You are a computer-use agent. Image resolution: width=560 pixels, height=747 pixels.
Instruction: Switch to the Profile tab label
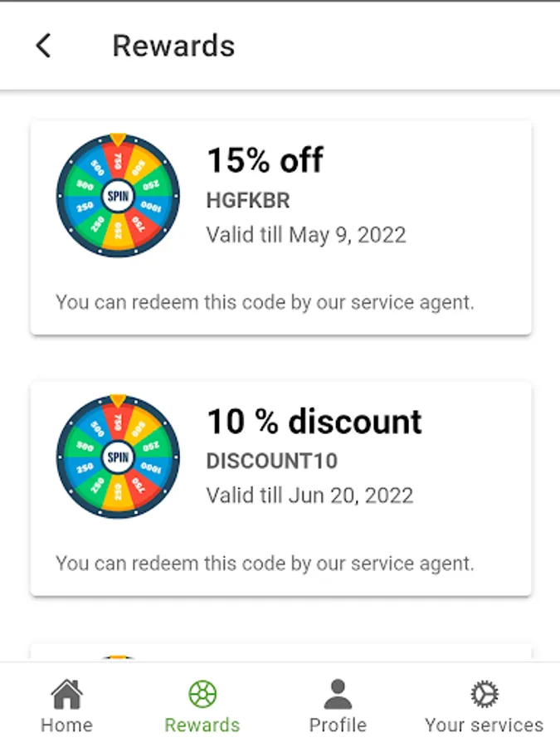tap(338, 725)
